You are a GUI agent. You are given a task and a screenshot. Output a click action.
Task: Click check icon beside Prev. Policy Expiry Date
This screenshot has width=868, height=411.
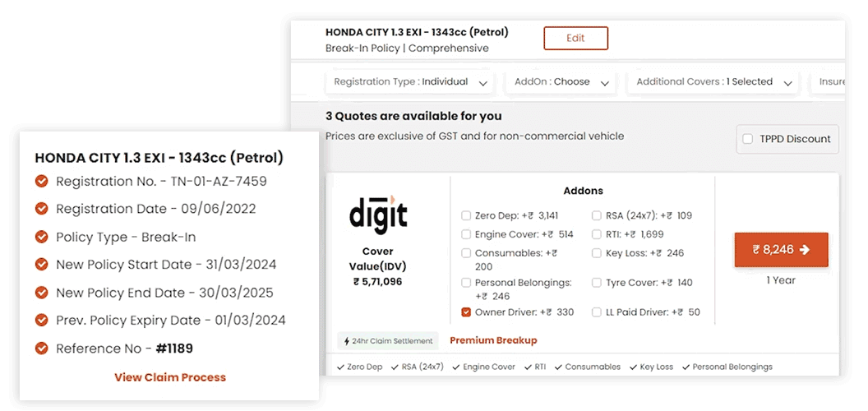(42, 321)
